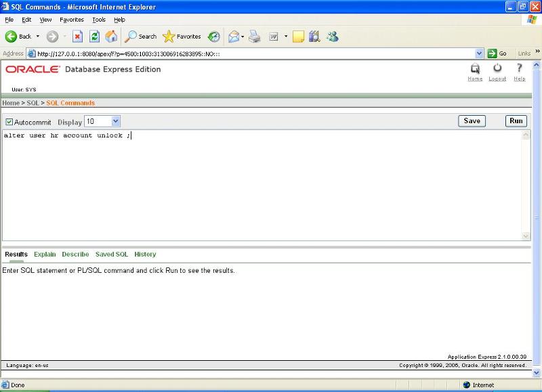Click the 'User: SYS' label
542x392 pixels.
[x=24, y=89]
